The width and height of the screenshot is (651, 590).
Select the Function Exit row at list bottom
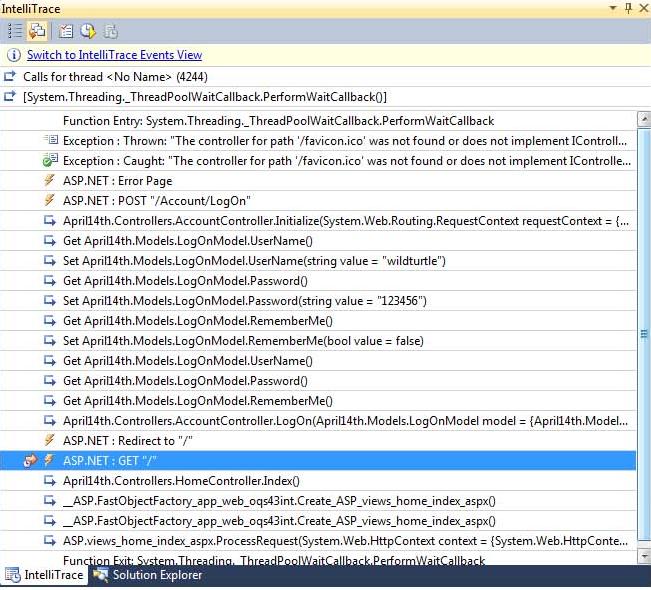pos(318,558)
